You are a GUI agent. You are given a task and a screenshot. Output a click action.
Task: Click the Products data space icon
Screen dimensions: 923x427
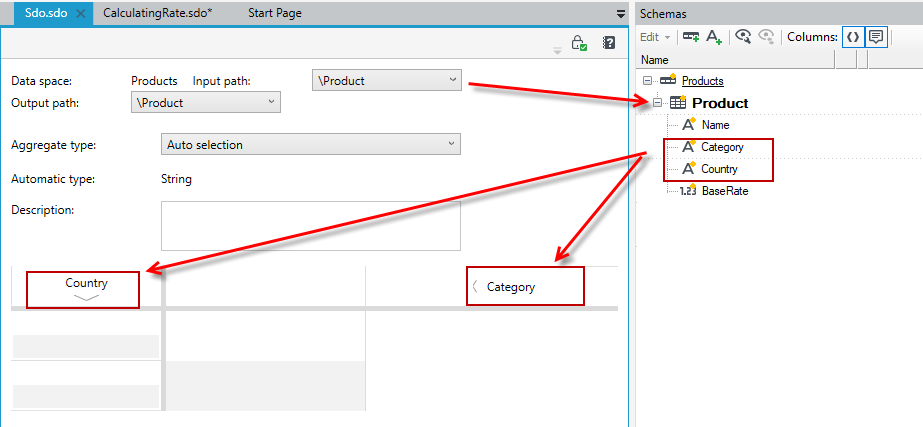click(x=668, y=80)
